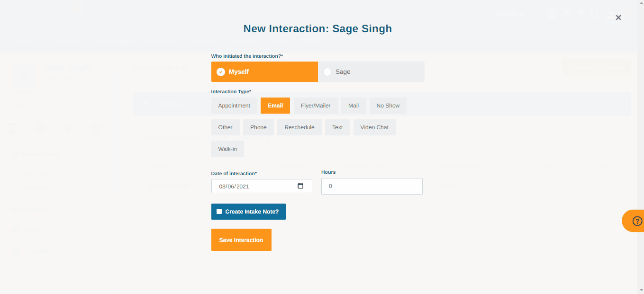Screen dimensions: 644x294
Task: Open the hamburger menu in the header
Action: [552, 14]
